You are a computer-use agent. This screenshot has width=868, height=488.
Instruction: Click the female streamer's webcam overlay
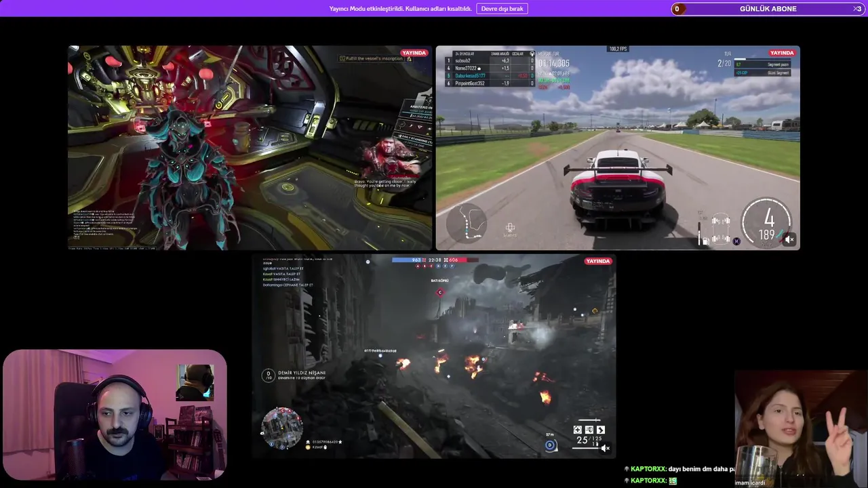pos(801,428)
